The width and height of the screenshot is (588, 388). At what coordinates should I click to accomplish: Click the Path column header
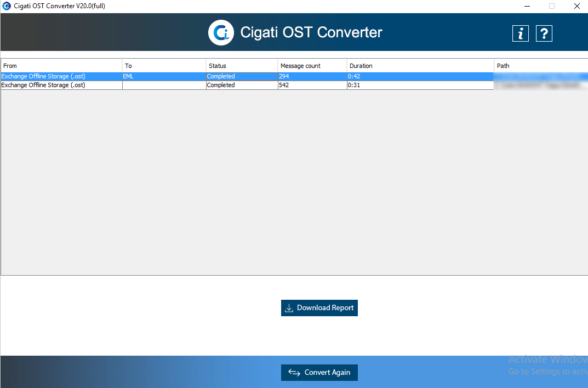[541, 66]
